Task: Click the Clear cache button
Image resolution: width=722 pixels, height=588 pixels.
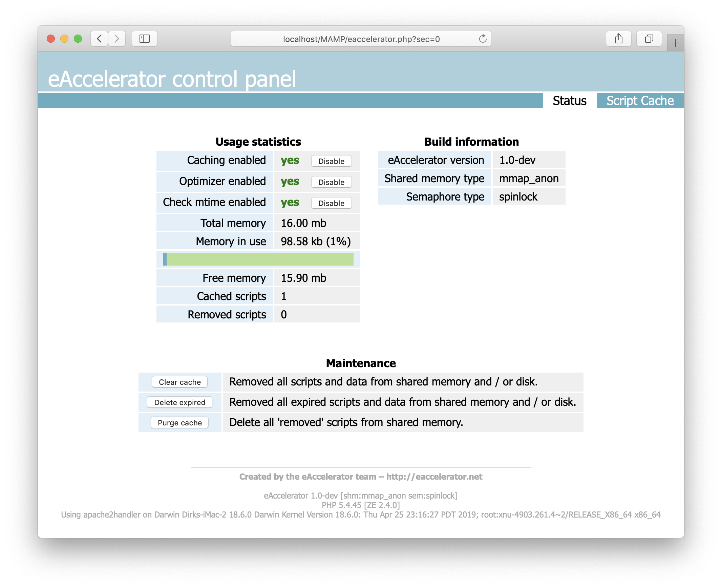Action: tap(179, 382)
